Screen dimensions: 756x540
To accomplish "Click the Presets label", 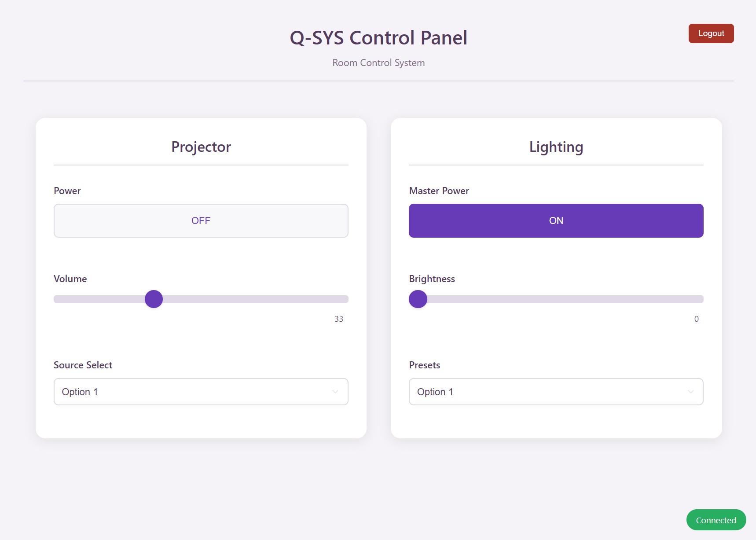I will pos(424,365).
